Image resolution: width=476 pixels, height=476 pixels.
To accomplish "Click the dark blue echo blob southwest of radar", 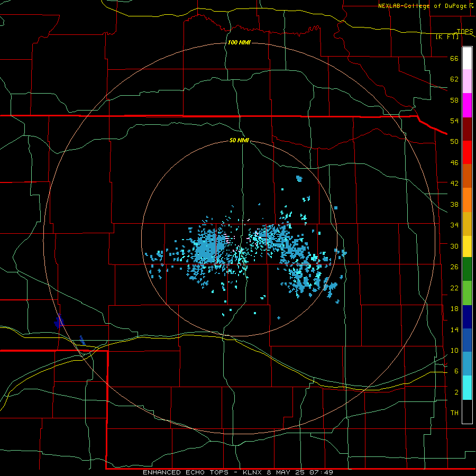I will pos(59,322).
